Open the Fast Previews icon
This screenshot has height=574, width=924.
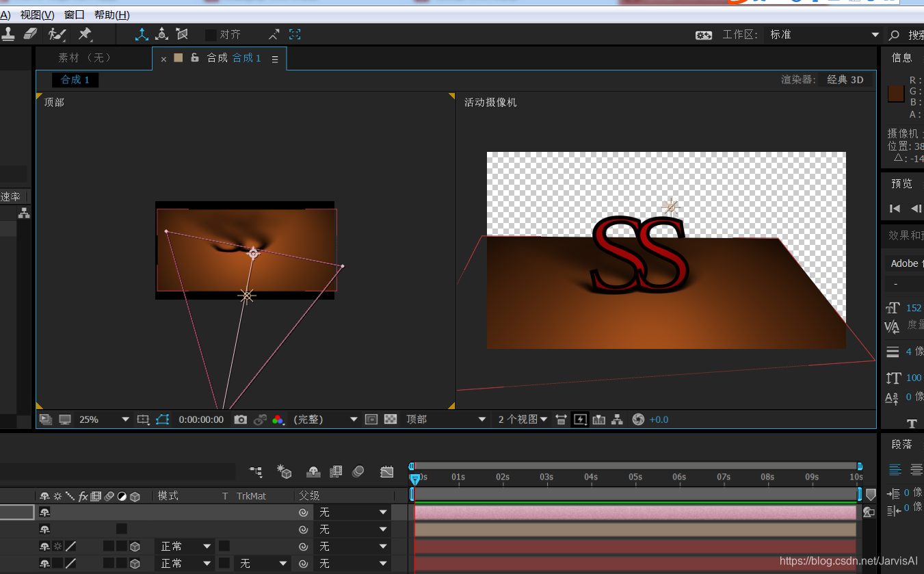[580, 419]
